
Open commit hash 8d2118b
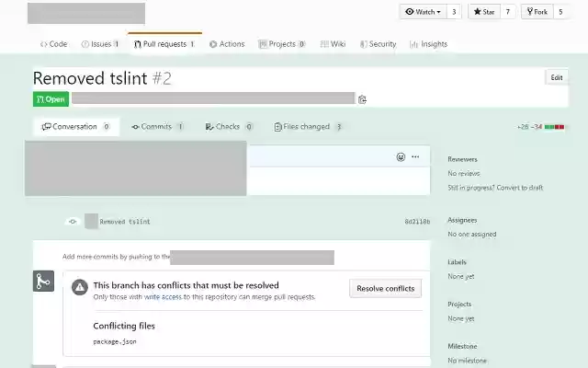[417, 222]
